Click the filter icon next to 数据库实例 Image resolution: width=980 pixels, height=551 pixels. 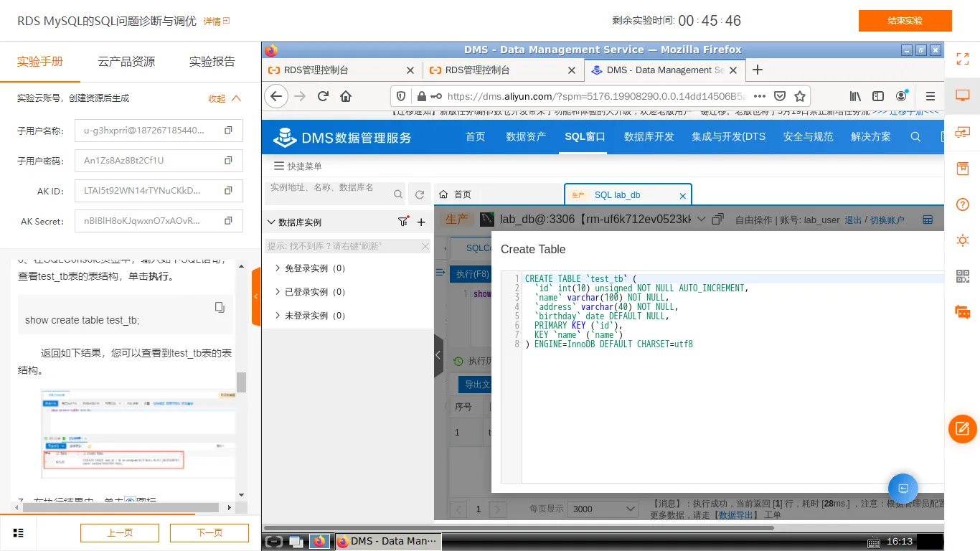(403, 222)
